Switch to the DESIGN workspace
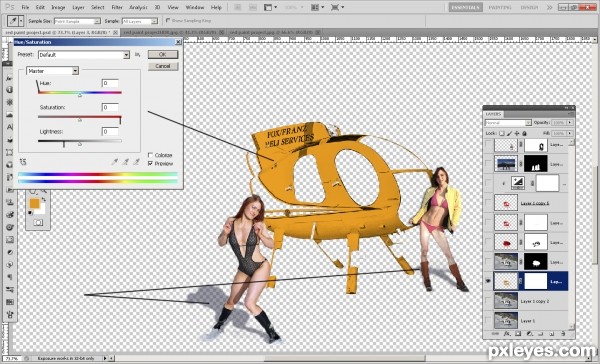 tap(529, 7)
